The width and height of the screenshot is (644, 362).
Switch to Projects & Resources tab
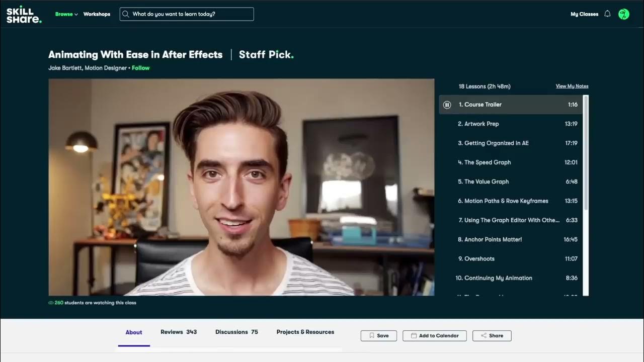coord(305,332)
